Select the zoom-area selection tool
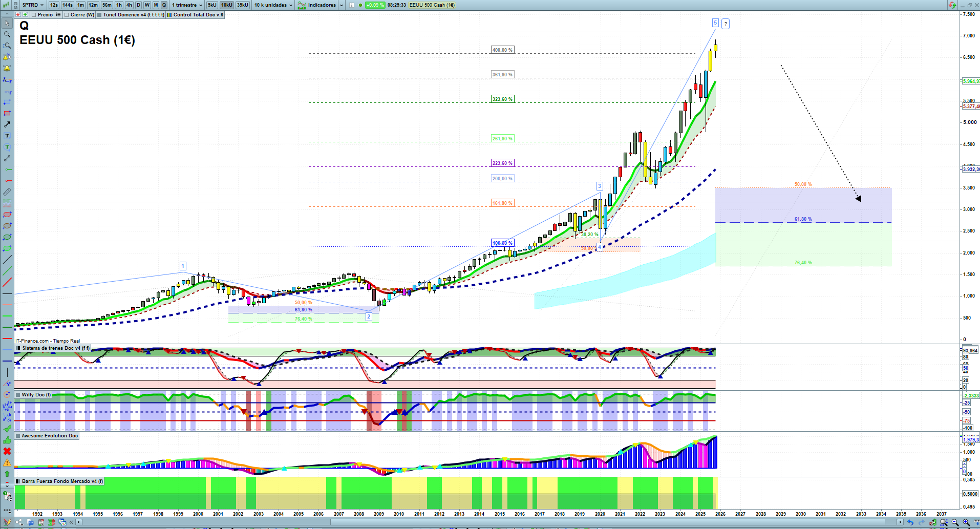Viewport: 980px width, 529px height. [x=7, y=46]
